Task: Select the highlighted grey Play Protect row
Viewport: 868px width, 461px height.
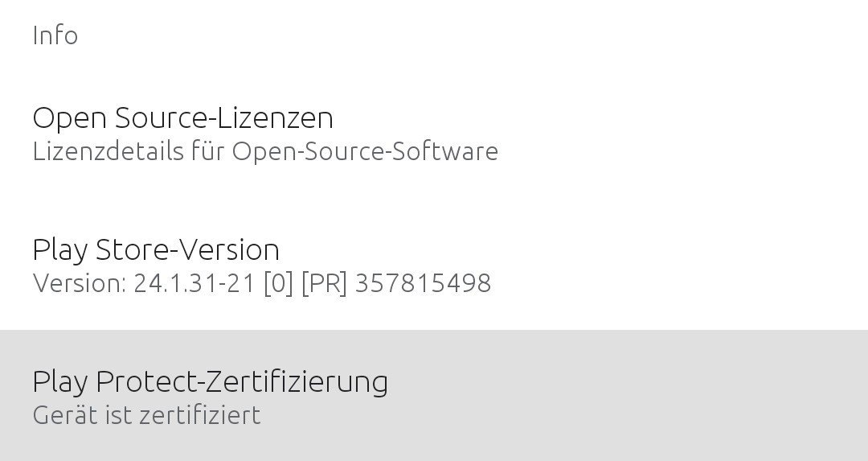Action: point(434,396)
